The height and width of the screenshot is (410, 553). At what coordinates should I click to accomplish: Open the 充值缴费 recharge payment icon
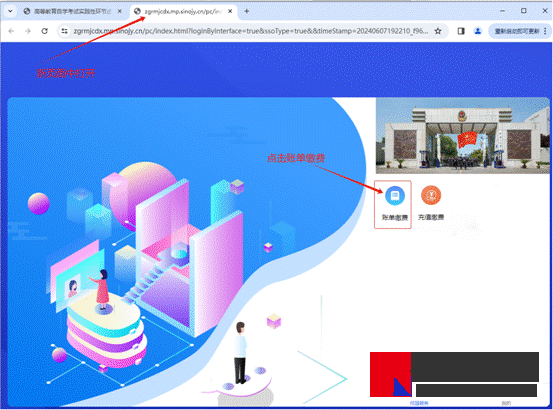point(431,203)
